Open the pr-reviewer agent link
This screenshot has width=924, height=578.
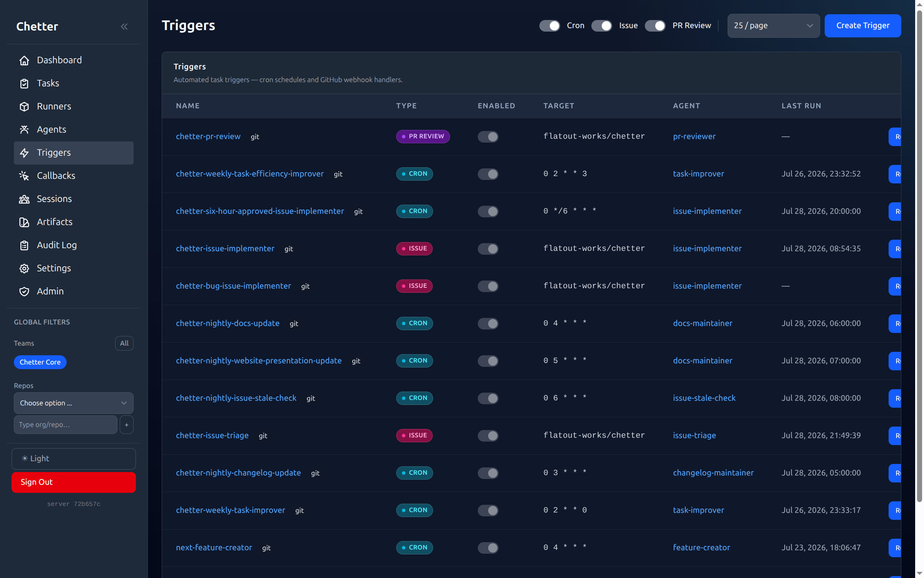coord(694,136)
